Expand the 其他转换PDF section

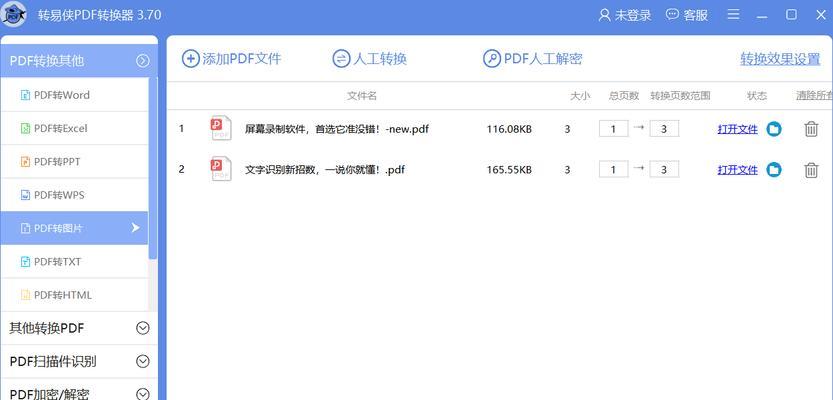[x=143, y=328]
